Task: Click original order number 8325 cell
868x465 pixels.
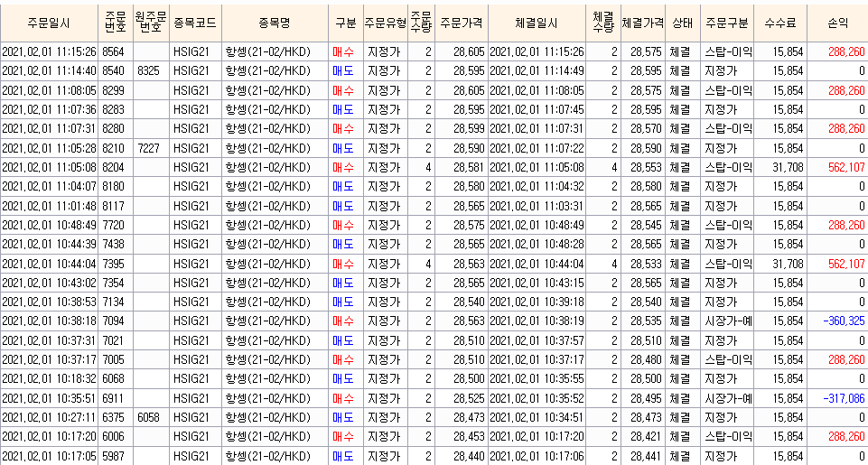Action: (149, 70)
